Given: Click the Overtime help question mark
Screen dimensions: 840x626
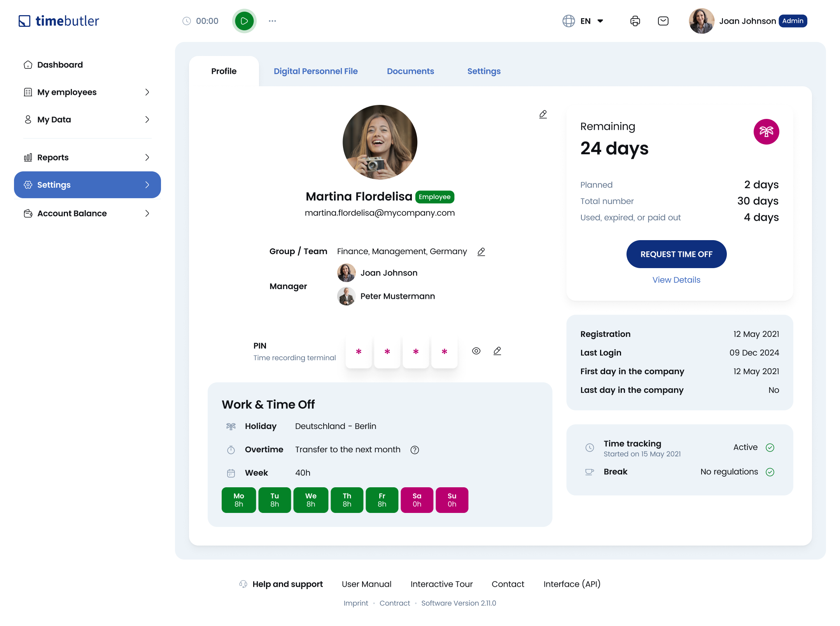Looking at the screenshot, I should click(415, 450).
